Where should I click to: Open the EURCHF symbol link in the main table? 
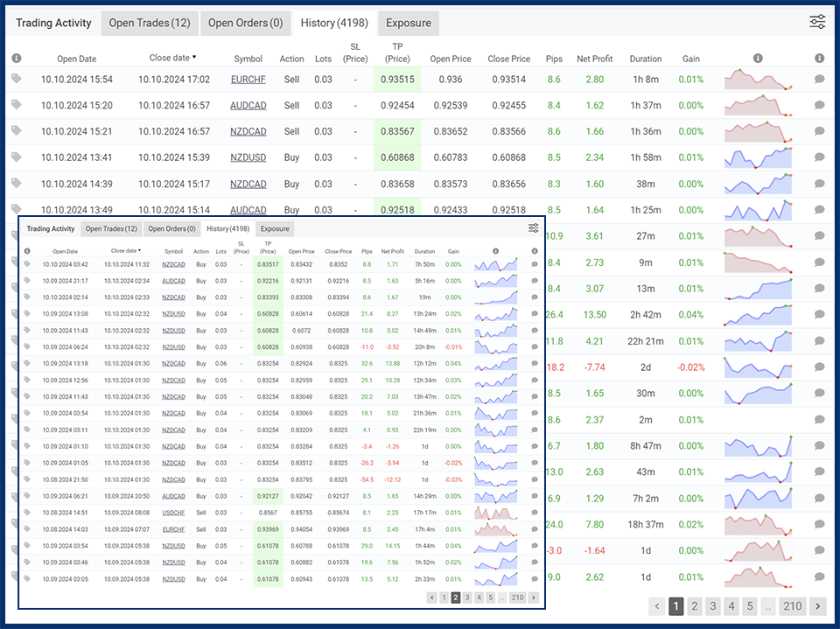(x=248, y=80)
